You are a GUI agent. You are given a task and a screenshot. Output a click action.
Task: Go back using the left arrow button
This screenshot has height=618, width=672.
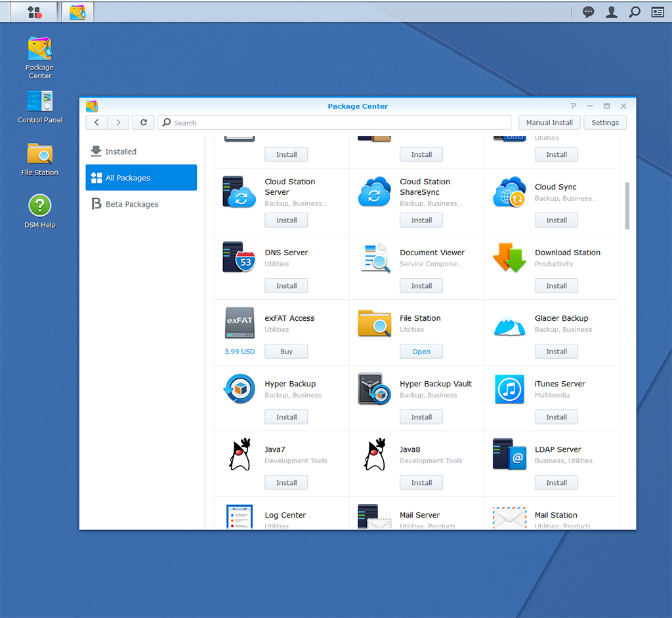pyautogui.click(x=96, y=122)
